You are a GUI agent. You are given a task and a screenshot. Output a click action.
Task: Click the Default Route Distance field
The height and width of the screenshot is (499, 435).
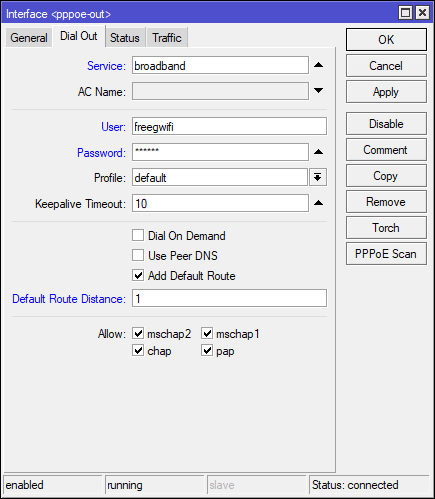pos(229,298)
